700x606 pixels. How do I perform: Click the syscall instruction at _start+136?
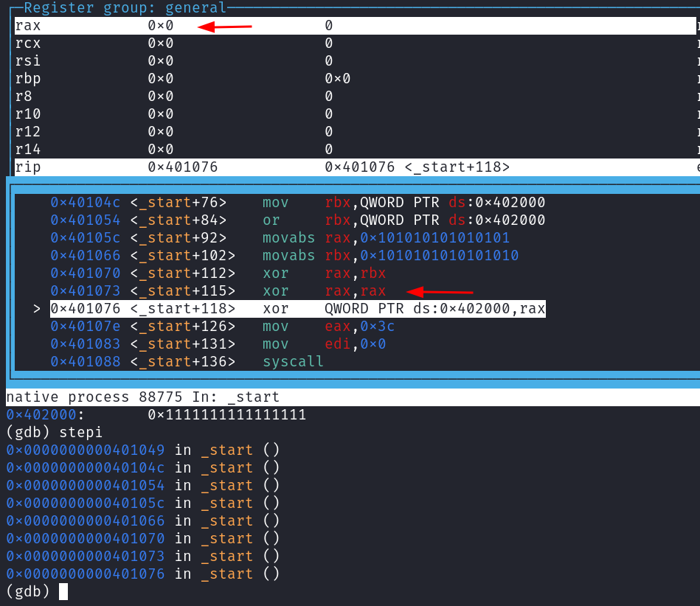[x=293, y=362]
